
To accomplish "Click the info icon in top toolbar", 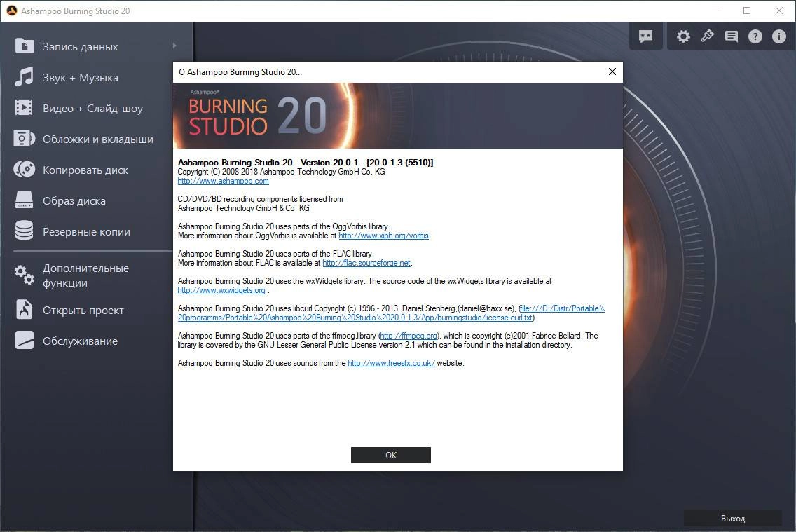I will 778,36.
